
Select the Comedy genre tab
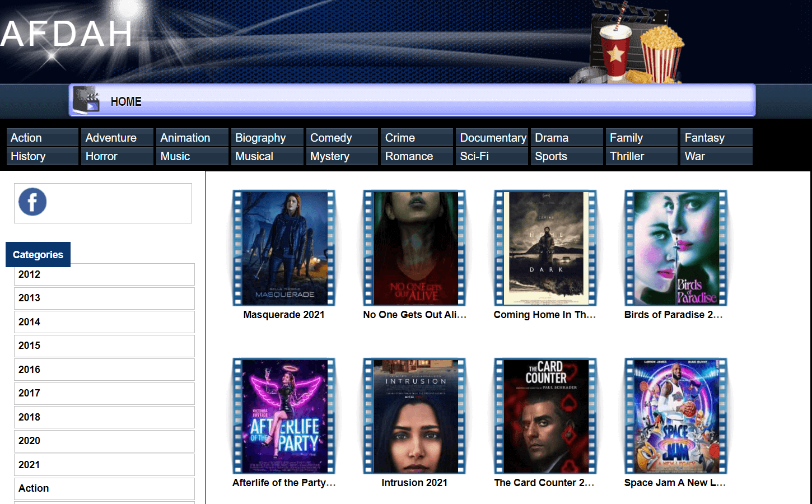click(x=342, y=137)
